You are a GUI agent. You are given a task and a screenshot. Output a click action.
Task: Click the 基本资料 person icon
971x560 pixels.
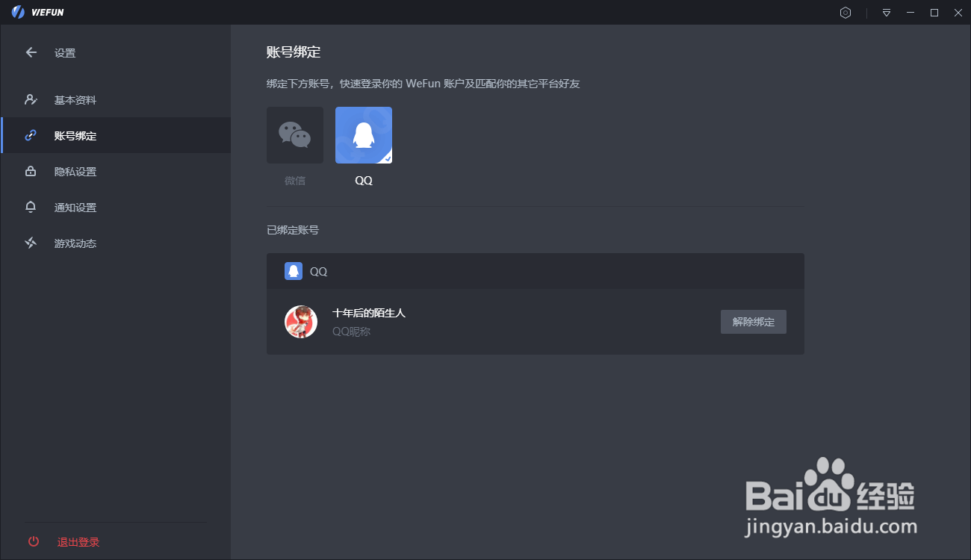(31, 100)
